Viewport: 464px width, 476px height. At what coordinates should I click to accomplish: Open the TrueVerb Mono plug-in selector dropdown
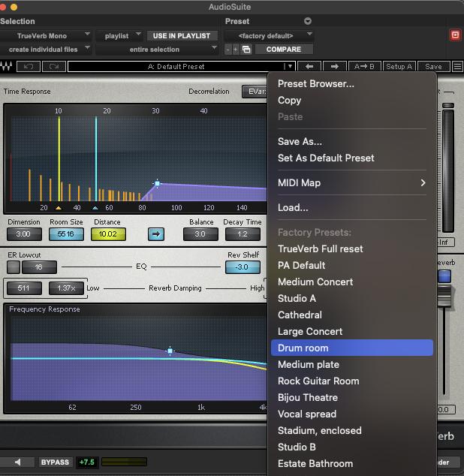46,35
